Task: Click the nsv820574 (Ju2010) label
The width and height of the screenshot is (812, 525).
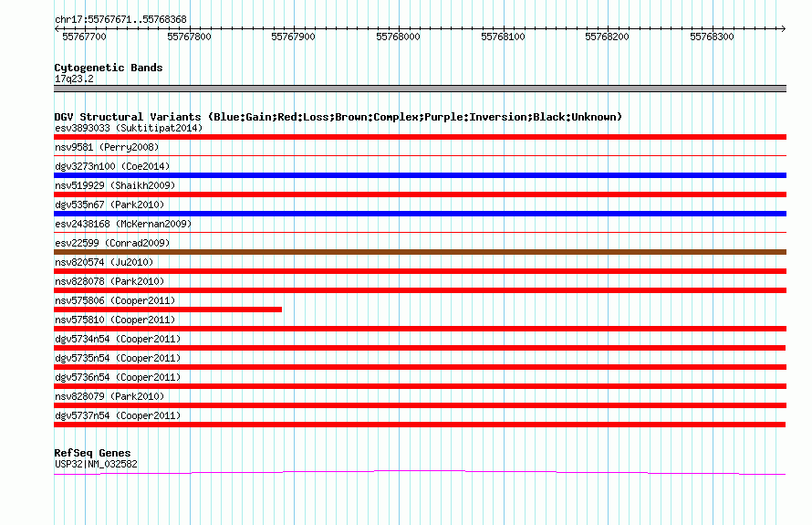Action: [x=104, y=262]
